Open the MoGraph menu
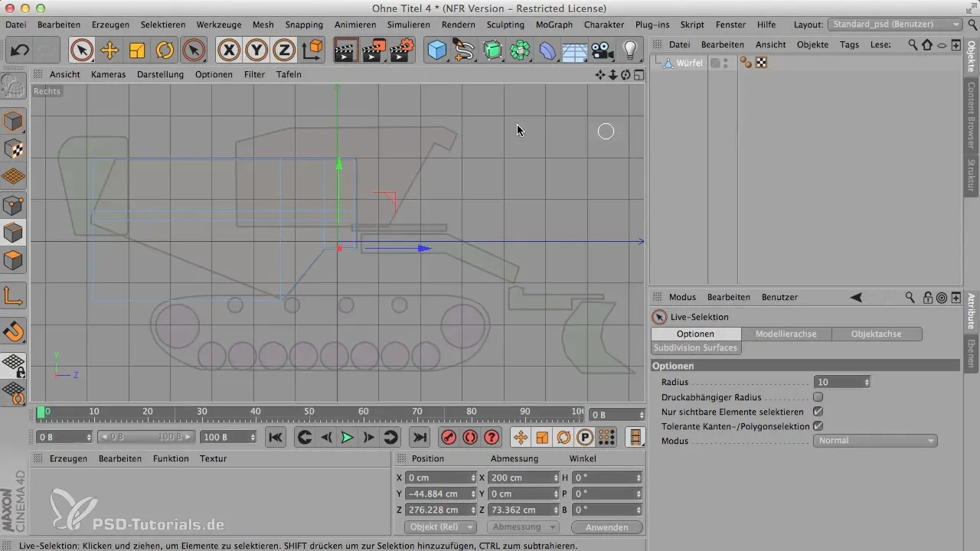The height and width of the screenshot is (551, 980). tap(554, 24)
